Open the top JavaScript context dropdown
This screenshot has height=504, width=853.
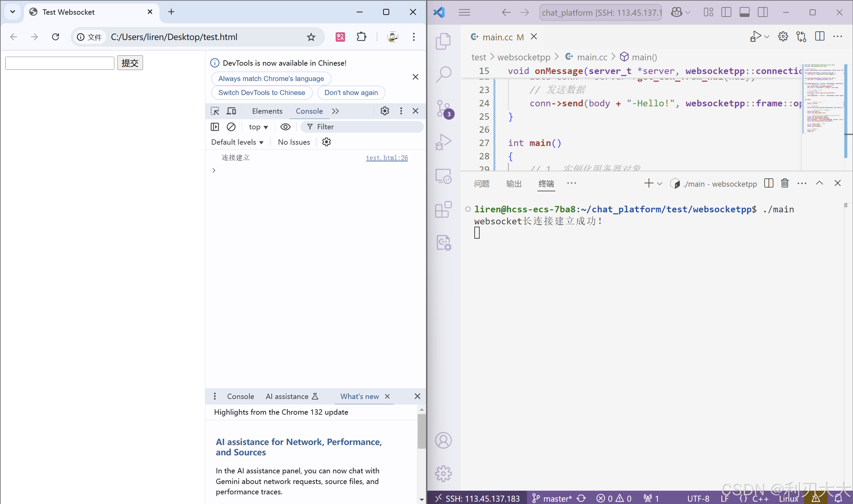tap(258, 127)
